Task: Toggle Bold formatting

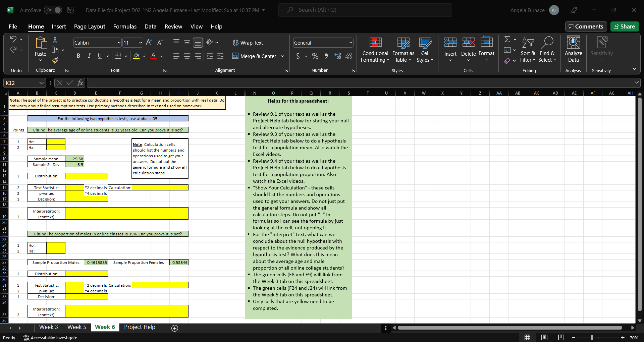Action: click(x=78, y=56)
